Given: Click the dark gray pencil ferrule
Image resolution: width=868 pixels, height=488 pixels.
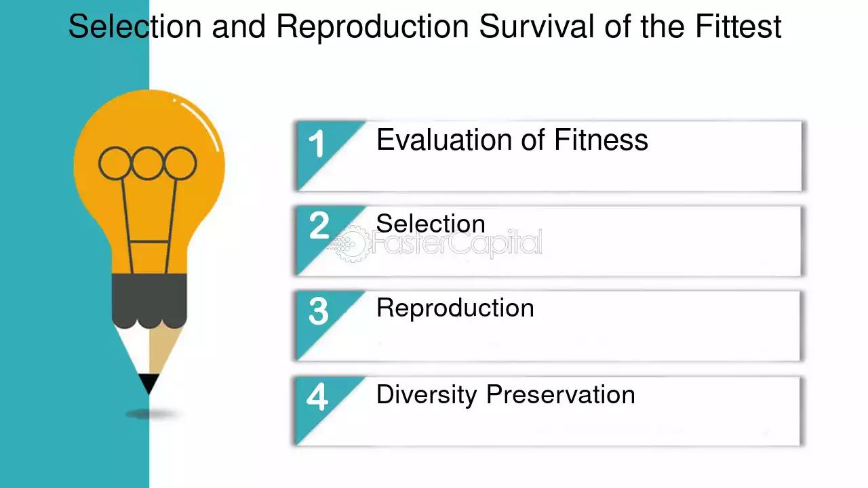Looking at the screenshot, I should [149, 302].
